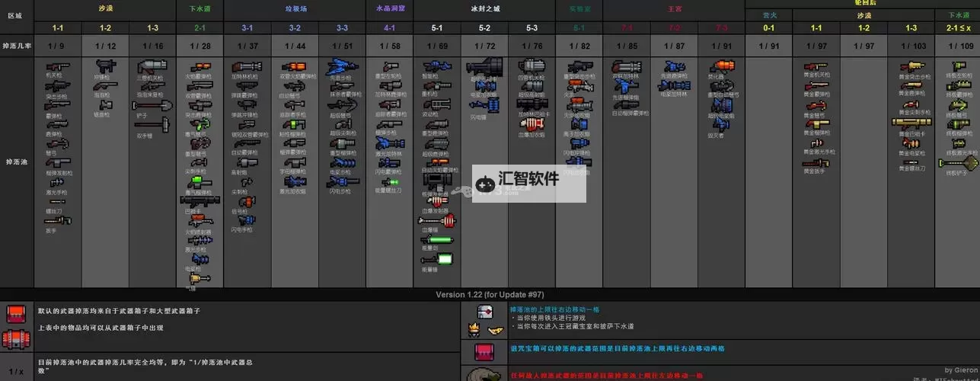Select the 1 / 58 drop rate cell
This screenshot has width=980, height=381.
(390, 46)
